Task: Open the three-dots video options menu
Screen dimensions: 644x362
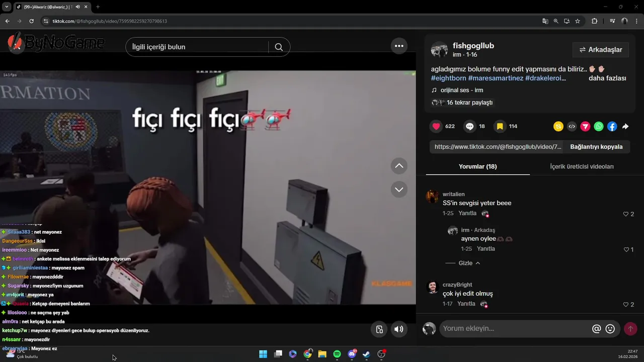Action: point(399,46)
